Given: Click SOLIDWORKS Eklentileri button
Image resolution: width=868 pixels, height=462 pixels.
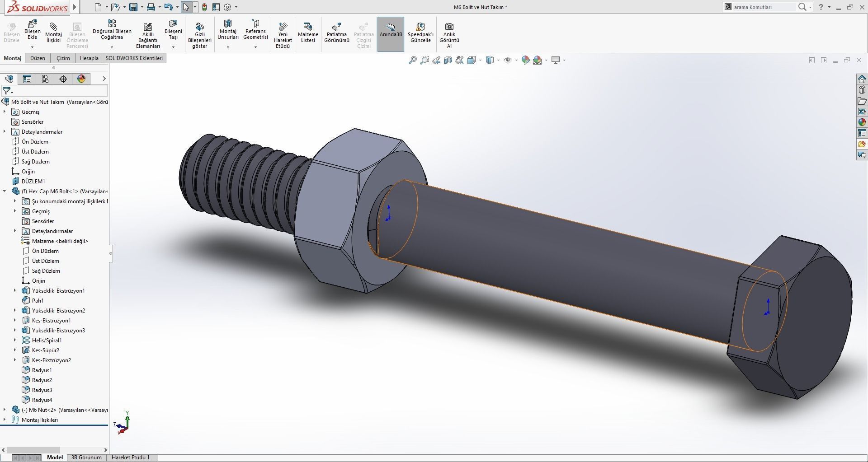Looking at the screenshot, I should pyautogui.click(x=134, y=58).
